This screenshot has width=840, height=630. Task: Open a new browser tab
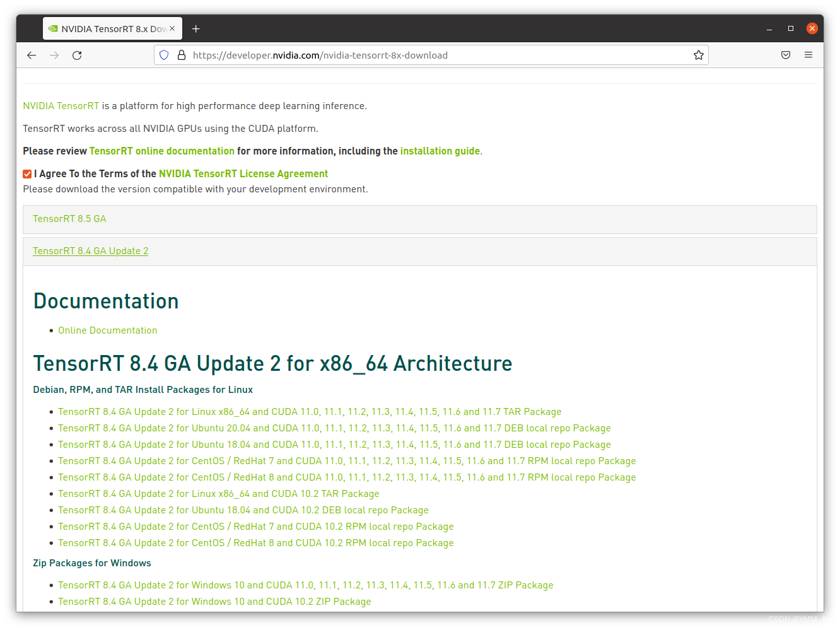(x=195, y=28)
